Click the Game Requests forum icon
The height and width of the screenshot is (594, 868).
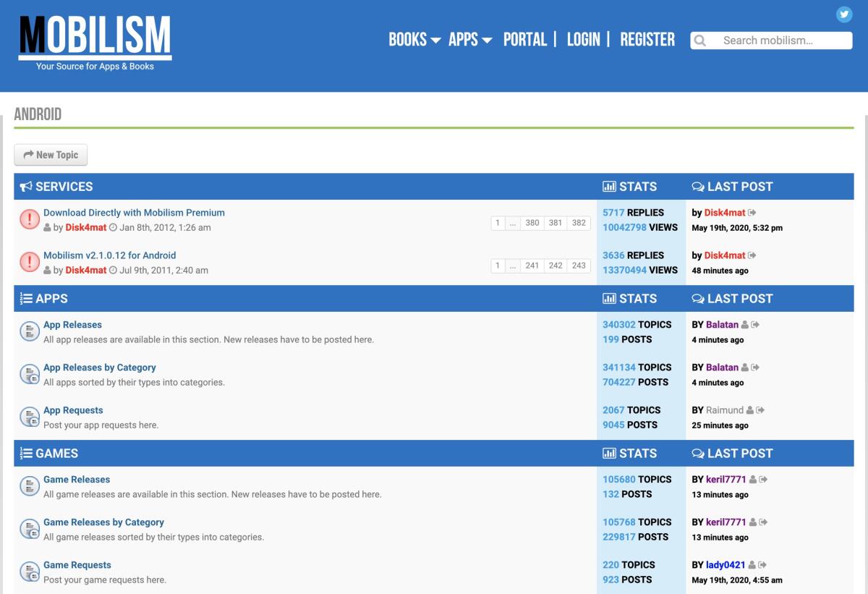pos(29,571)
